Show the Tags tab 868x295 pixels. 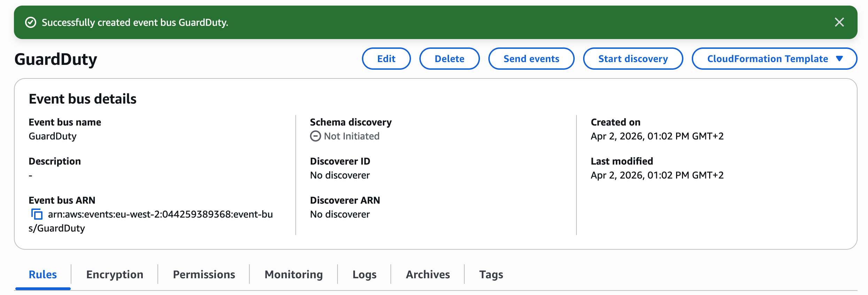[491, 274]
